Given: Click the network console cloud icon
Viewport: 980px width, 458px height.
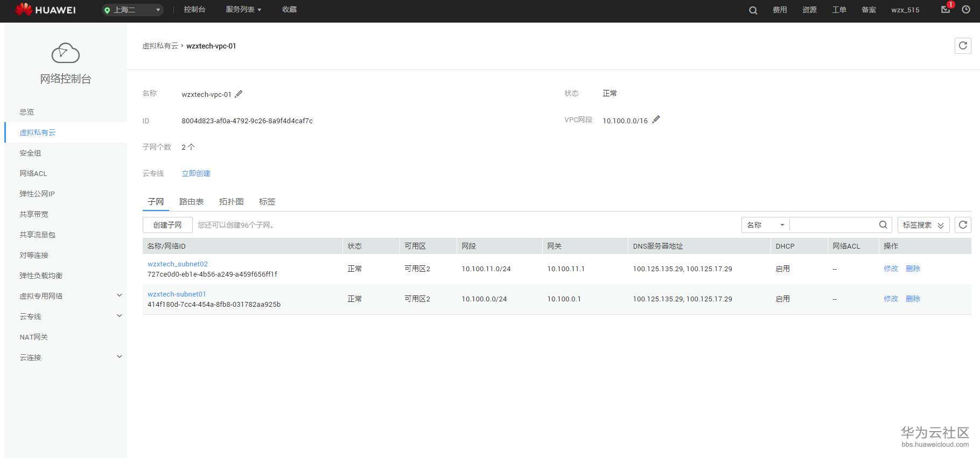Looking at the screenshot, I should click(66, 53).
